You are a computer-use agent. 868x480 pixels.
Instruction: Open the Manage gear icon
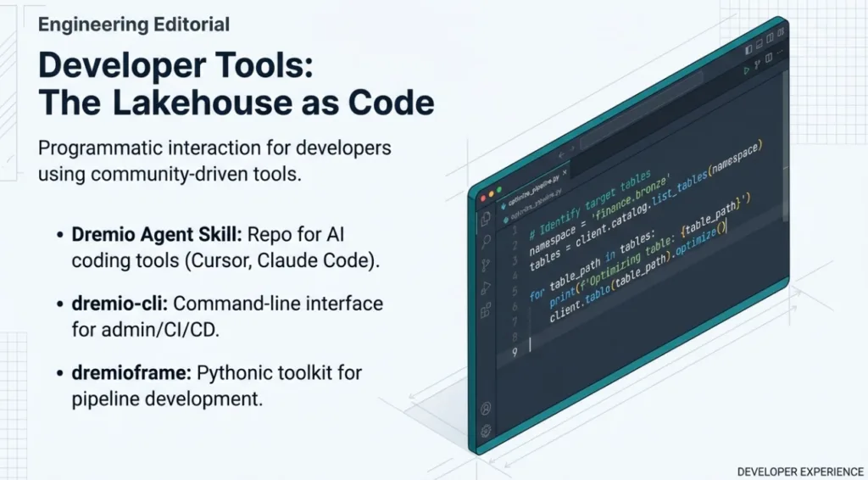click(486, 430)
